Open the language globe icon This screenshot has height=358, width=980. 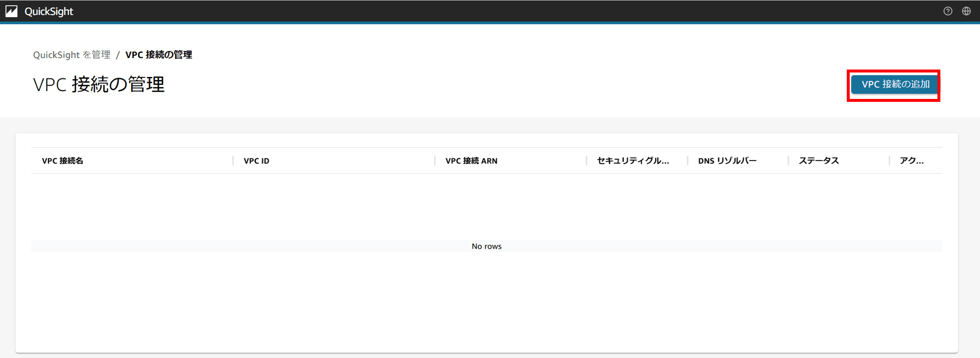click(966, 11)
